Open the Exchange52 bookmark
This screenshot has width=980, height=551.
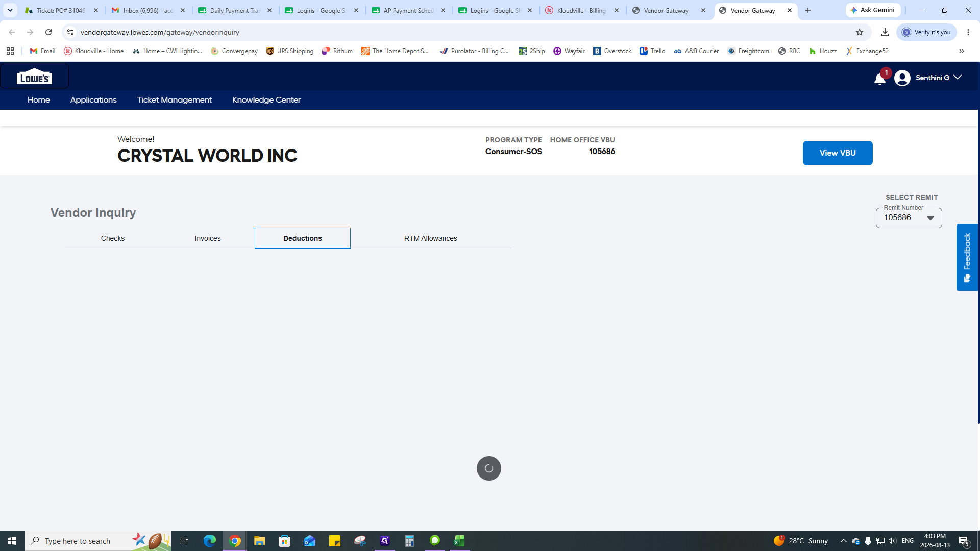pos(867,51)
